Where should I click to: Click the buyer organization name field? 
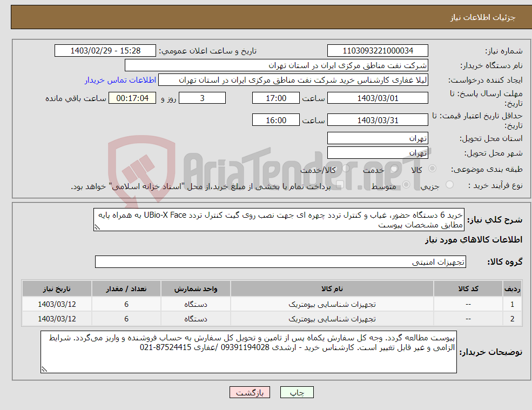pyautogui.click(x=277, y=65)
